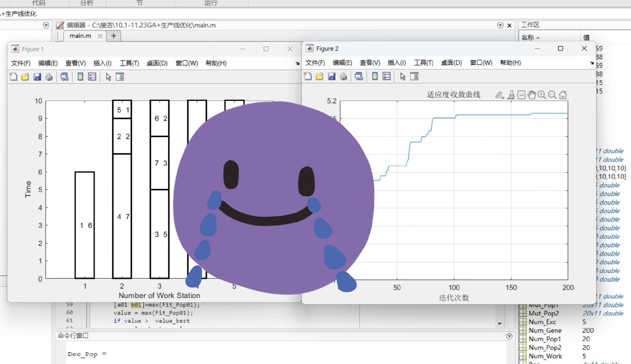Open 插入(I) menu in Figure 1
This screenshot has height=364, width=631.
pyautogui.click(x=103, y=63)
